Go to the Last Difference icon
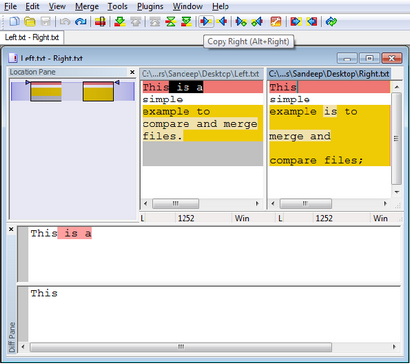Screen dimensions: 410x364 click(186, 22)
